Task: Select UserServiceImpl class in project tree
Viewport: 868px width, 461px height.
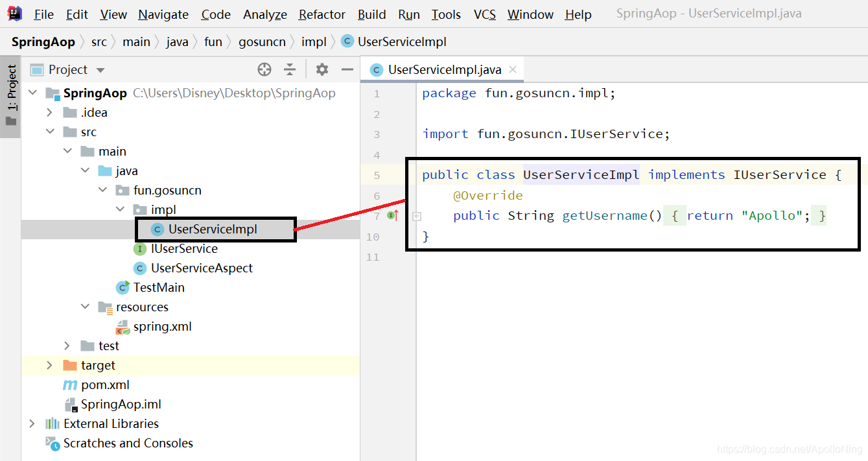Action: tap(213, 230)
